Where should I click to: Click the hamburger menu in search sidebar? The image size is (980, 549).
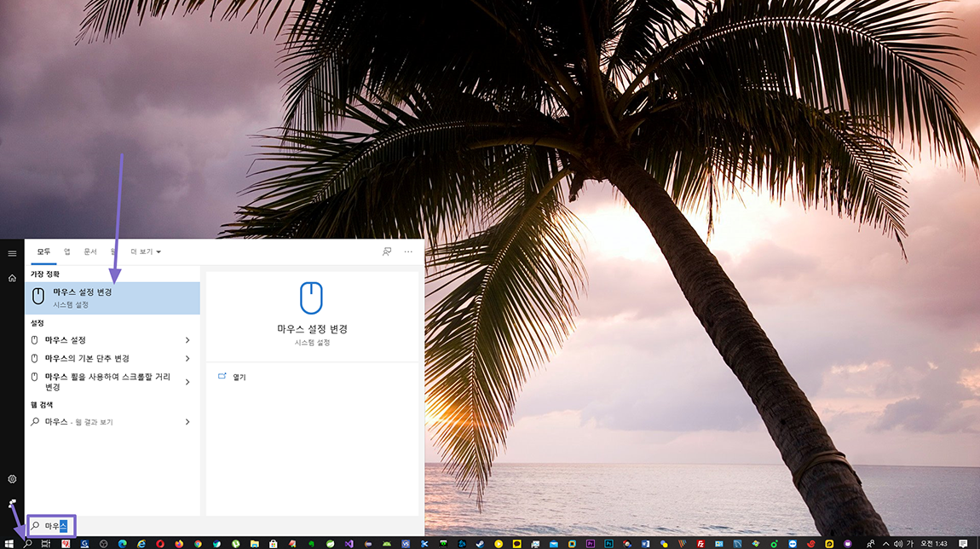coord(12,253)
